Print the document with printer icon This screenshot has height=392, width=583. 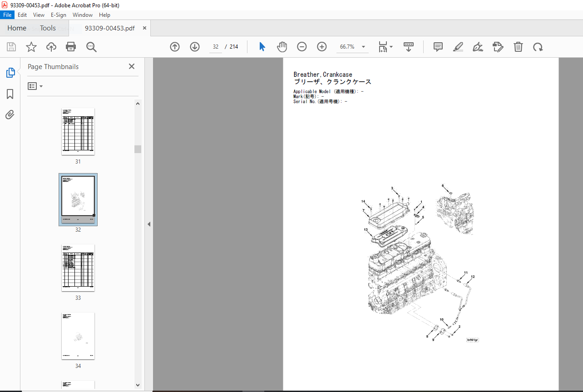(x=71, y=47)
